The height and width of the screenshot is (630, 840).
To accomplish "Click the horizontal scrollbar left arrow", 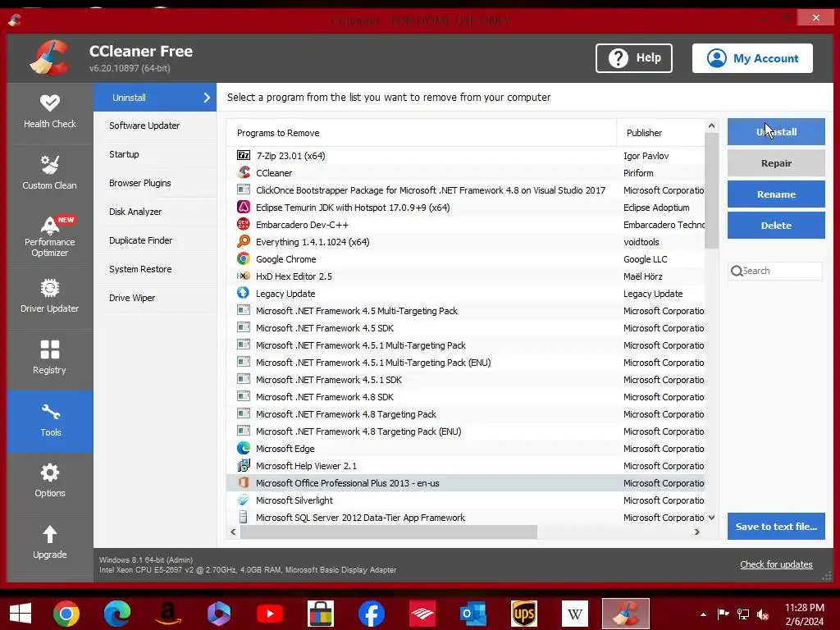I will pyautogui.click(x=233, y=532).
